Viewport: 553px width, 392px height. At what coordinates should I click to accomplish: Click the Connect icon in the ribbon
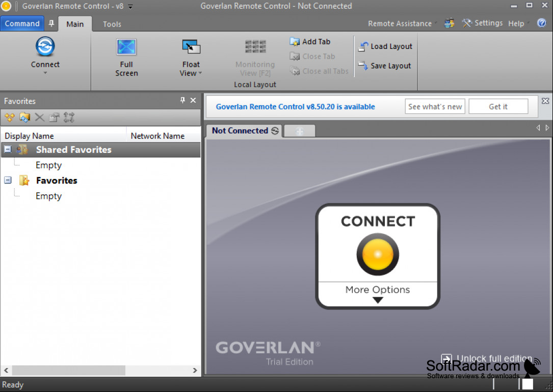45,46
